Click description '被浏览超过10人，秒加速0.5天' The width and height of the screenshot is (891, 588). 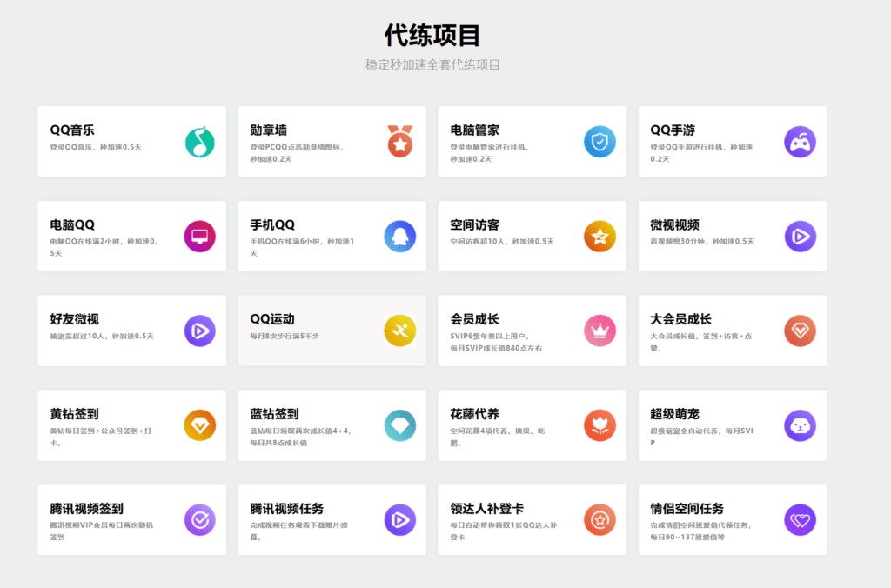coord(102,337)
